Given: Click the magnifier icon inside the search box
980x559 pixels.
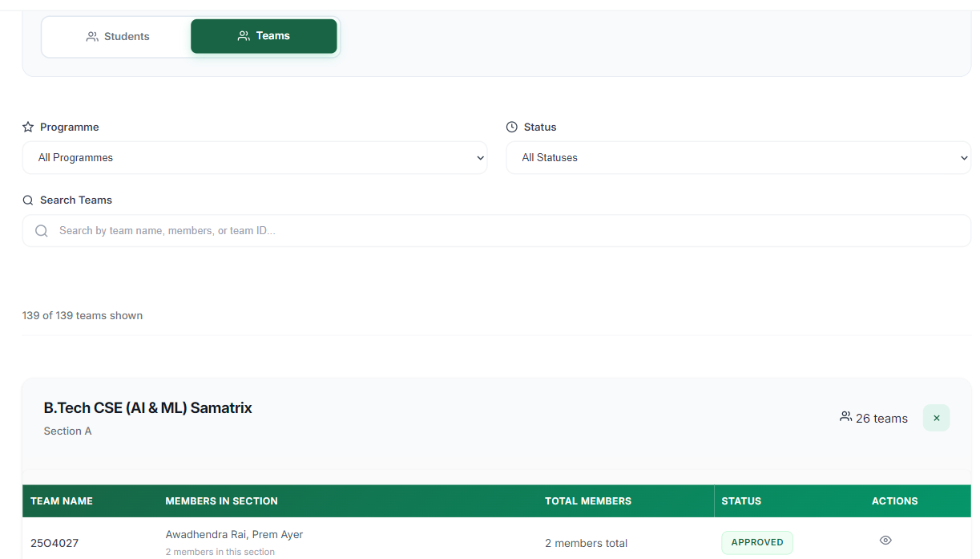Looking at the screenshot, I should pyautogui.click(x=42, y=231).
